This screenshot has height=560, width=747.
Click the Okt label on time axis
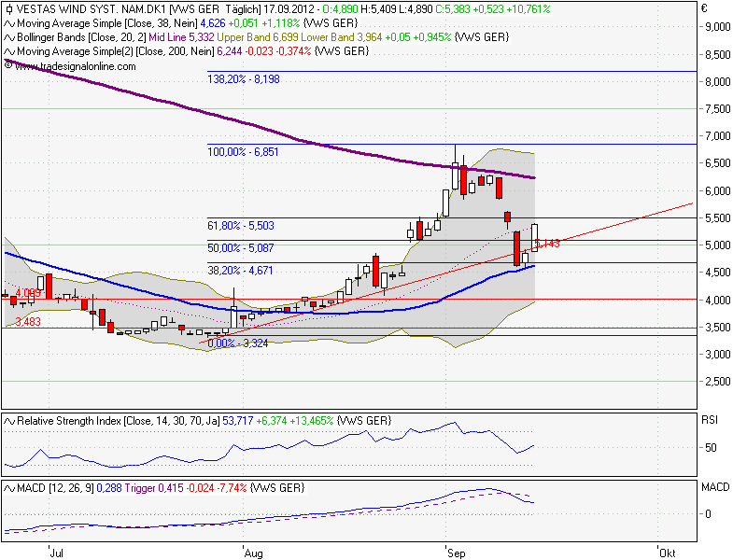pyautogui.click(x=668, y=553)
